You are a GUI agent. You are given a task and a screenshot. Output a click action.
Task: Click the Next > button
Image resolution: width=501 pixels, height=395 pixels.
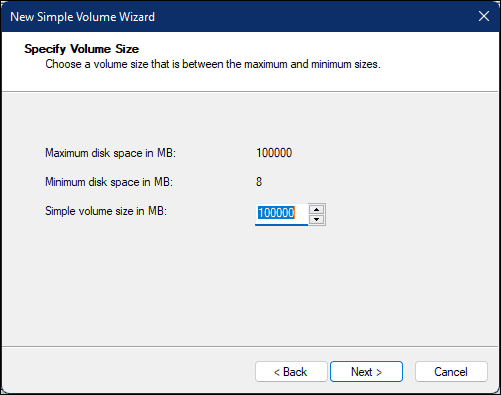[366, 371]
